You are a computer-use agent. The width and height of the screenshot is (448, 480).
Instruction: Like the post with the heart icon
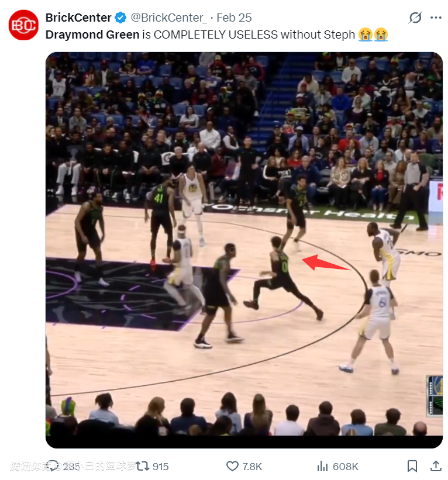tap(232, 466)
